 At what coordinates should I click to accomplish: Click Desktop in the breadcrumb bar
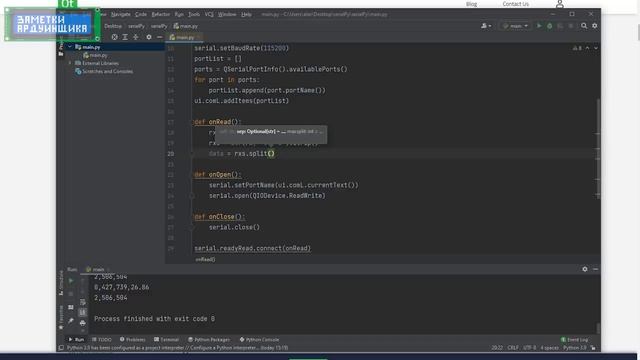click(113, 26)
